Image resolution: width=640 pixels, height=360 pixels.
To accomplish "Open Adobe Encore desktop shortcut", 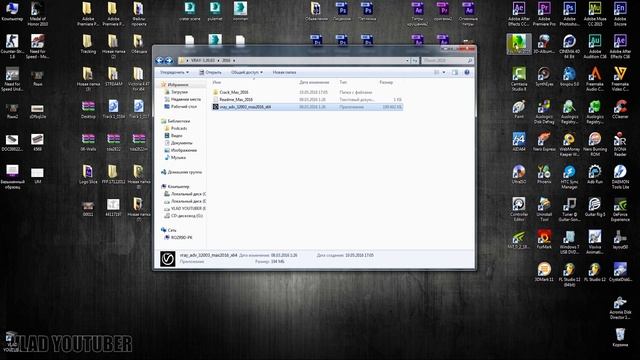I will click(x=620, y=13).
